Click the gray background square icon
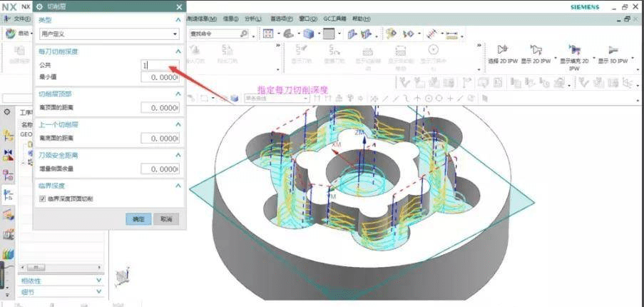The image size is (644, 307). pyautogui.click(x=329, y=34)
